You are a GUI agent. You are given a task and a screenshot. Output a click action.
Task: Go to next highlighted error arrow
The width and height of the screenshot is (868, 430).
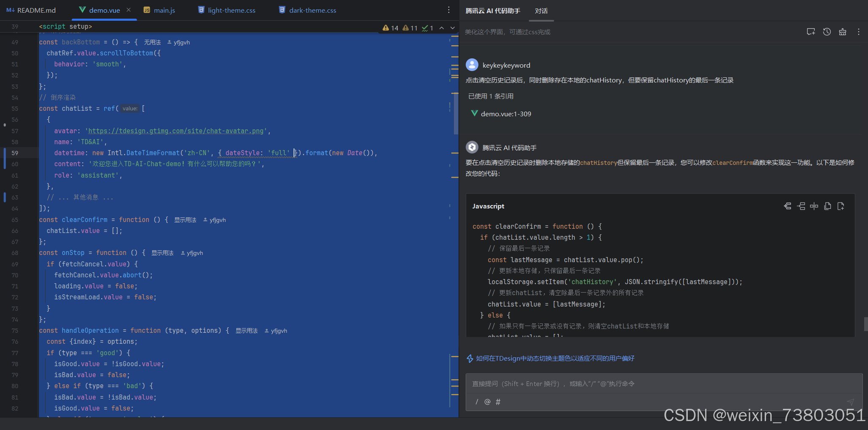pos(453,28)
